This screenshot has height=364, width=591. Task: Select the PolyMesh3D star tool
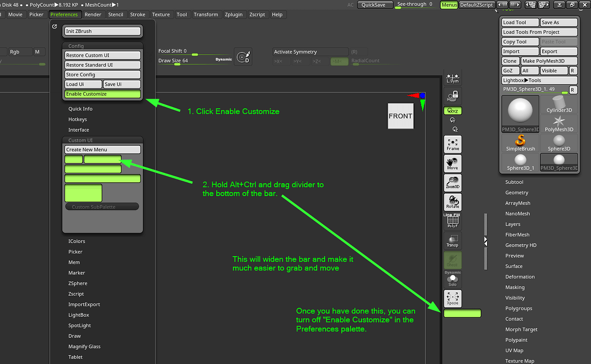tap(559, 124)
